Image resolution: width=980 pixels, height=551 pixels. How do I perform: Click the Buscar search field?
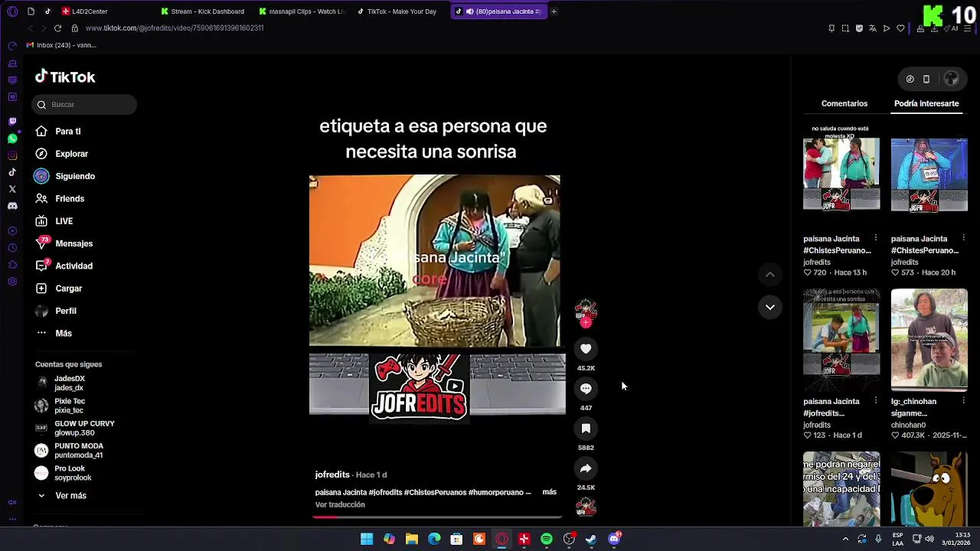(84, 105)
